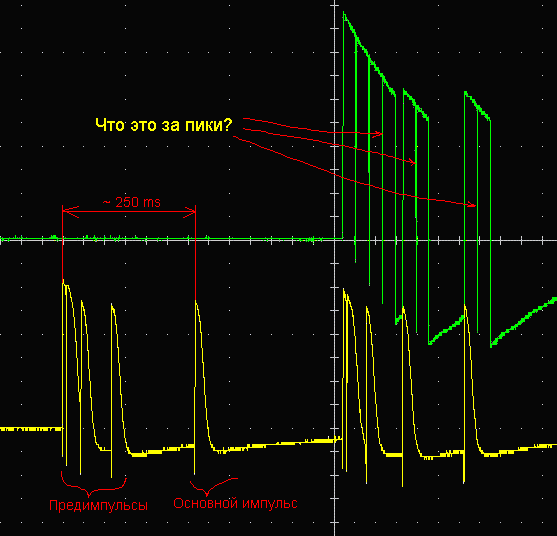Screen dimensions: 557x536
Task: Click the highest peak of the green trace
Action: coord(344,13)
